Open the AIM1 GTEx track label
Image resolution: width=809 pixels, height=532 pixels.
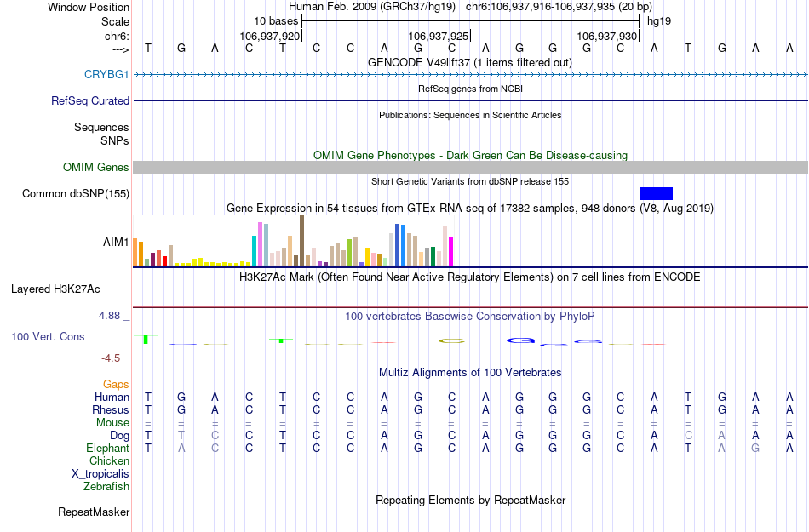tap(116, 242)
